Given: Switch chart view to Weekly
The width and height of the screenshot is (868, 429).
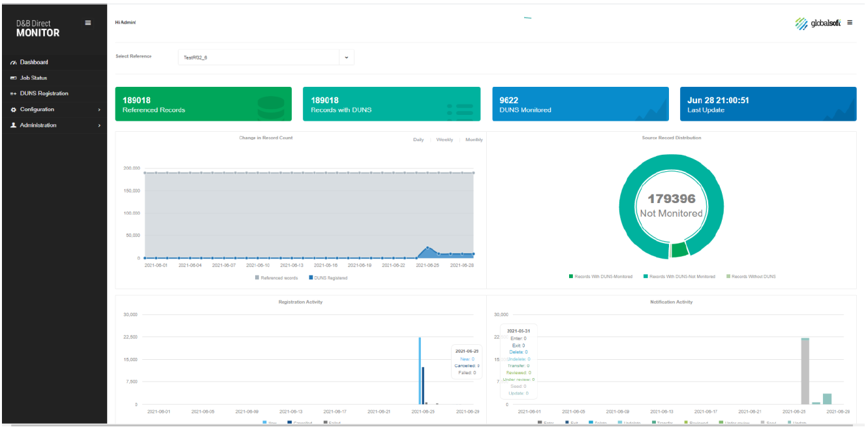Looking at the screenshot, I should 444,140.
